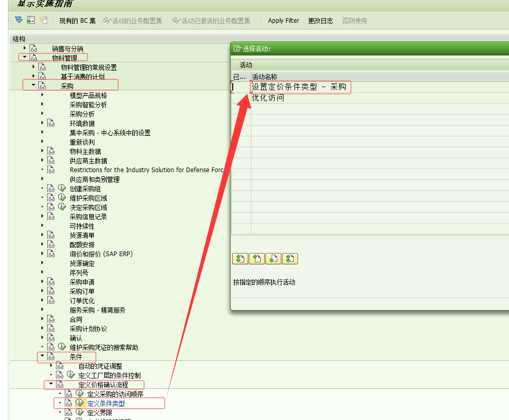
Task: Click the second toolbar icon with green square
Action: pyautogui.click(x=31, y=20)
